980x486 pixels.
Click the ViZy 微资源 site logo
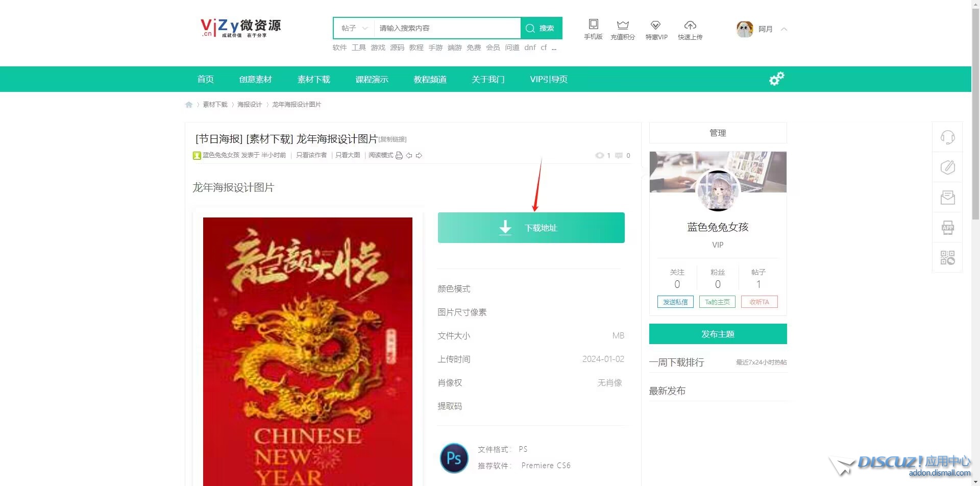tap(240, 28)
